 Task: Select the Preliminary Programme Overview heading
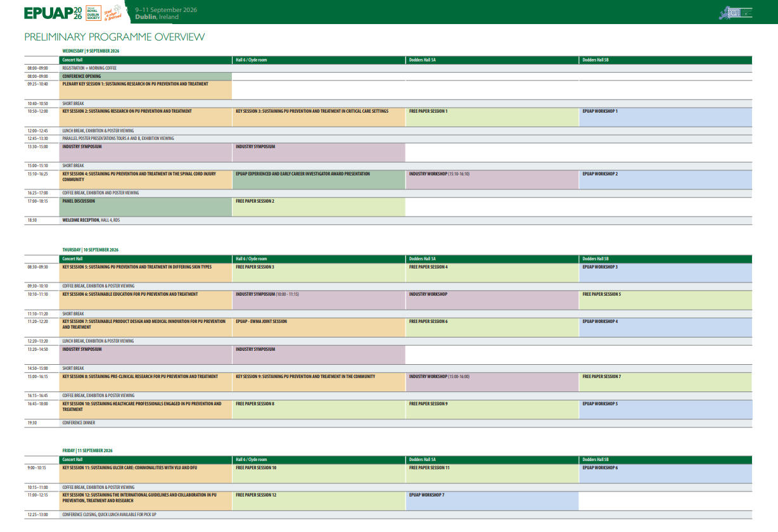click(115, 37)
